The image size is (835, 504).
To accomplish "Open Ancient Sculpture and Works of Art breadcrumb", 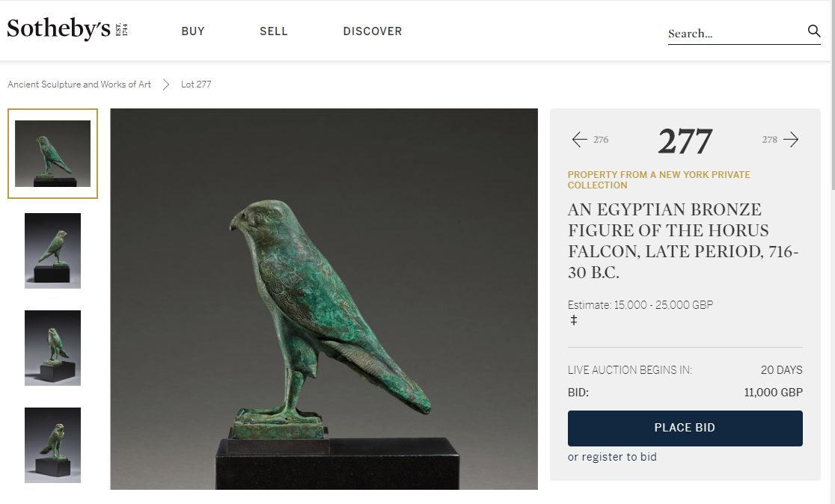I will click(x=79, y=84).
